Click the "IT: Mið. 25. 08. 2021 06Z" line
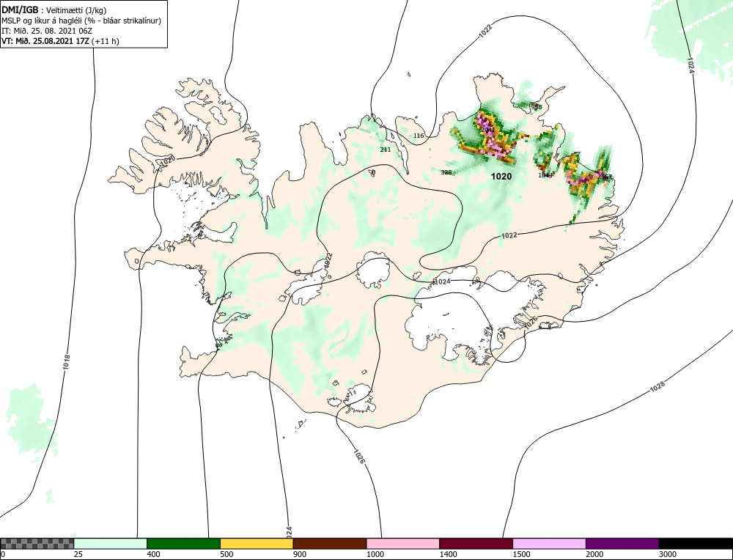Image resolution: width=733 pixels, height=560 pixels. (47, 31)
